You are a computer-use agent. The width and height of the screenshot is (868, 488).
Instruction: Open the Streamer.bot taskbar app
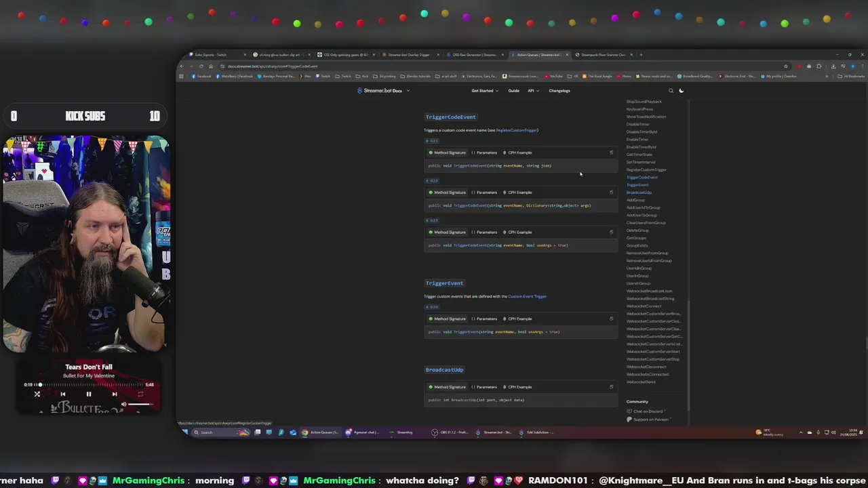coord(494,432)
